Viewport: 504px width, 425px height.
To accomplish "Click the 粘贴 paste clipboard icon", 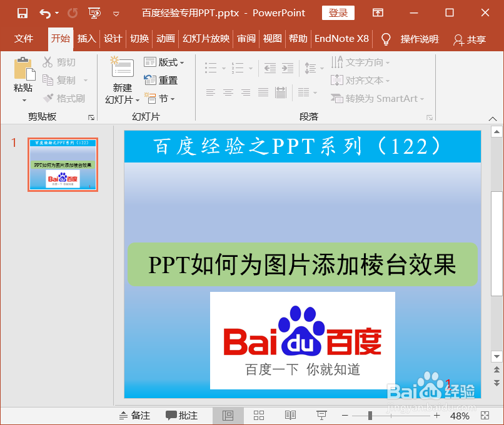I will 24,69.
